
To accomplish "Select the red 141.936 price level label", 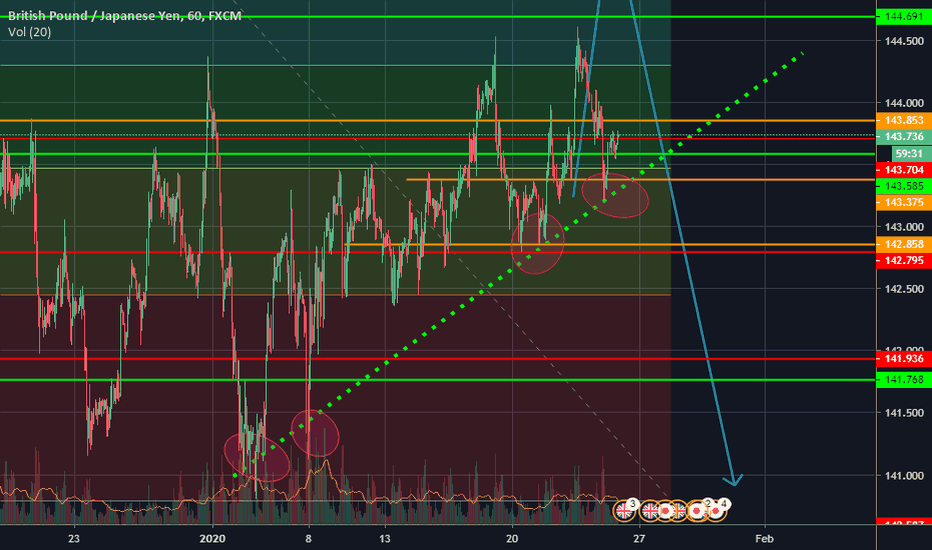I will pos(903,358).
